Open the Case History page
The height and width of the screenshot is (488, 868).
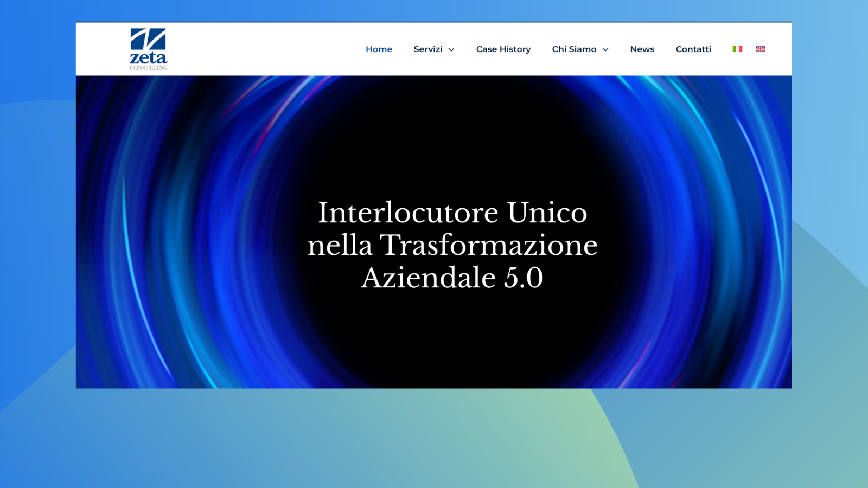[x=503, y=49]
